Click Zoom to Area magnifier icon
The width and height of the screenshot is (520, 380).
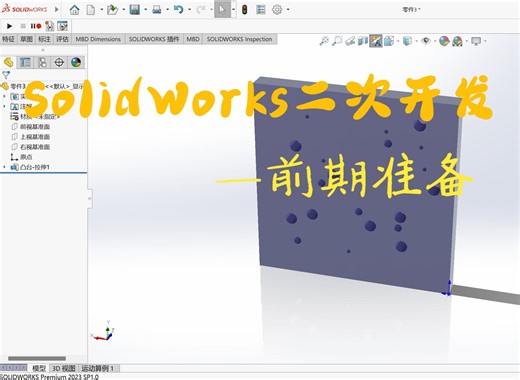point(337,41)
